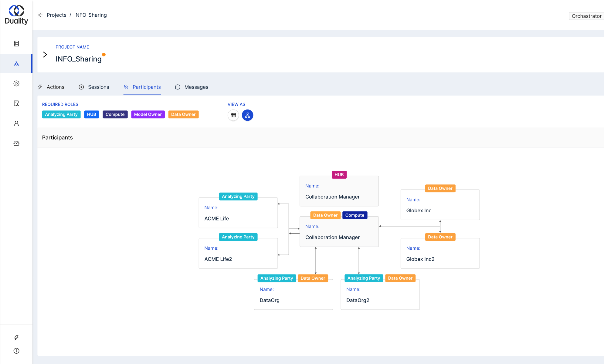Open the projects network sidebar icon
604x364 pixels.
tap(16, 64)
